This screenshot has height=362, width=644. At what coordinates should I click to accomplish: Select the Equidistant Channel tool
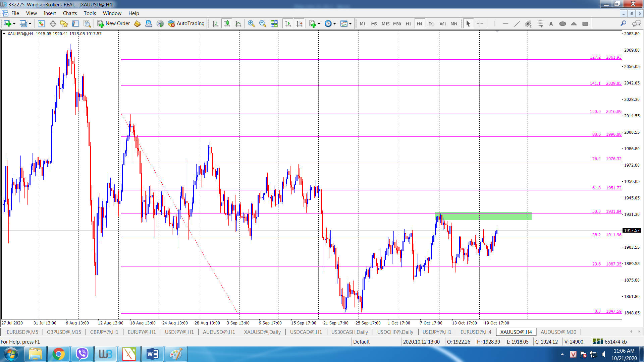point(528,23)
